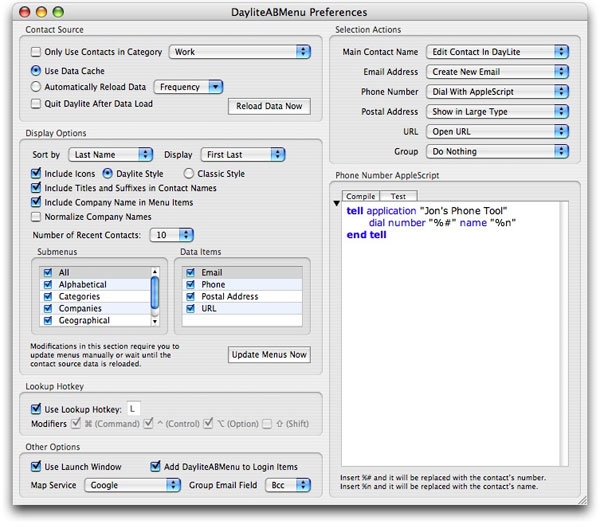
Task: Open the Email Address action dropdown
Action: coord(497,72)
